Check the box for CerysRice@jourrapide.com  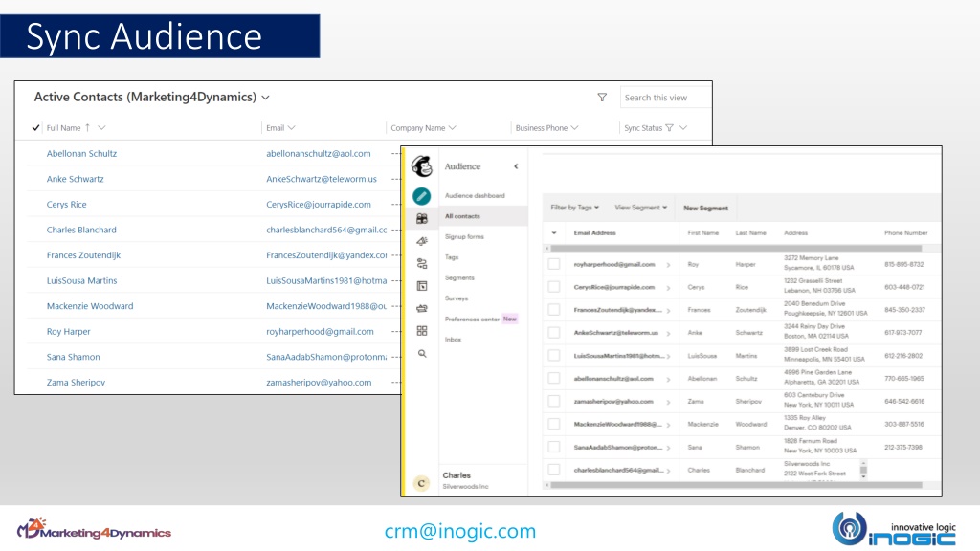(x=554, y=287)
